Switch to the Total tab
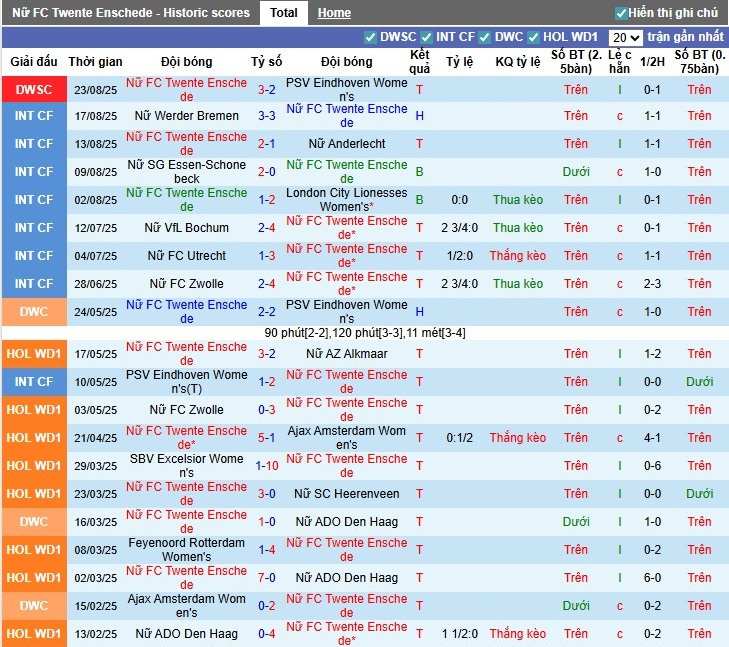This screenshot has width=729, height=647. point(284,13)
